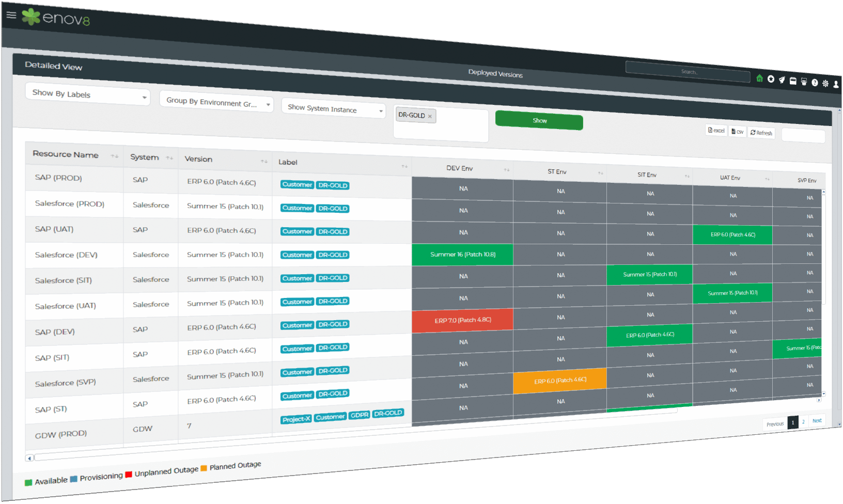Click green ERP 6.0 cell in SIT Env column

649,335
